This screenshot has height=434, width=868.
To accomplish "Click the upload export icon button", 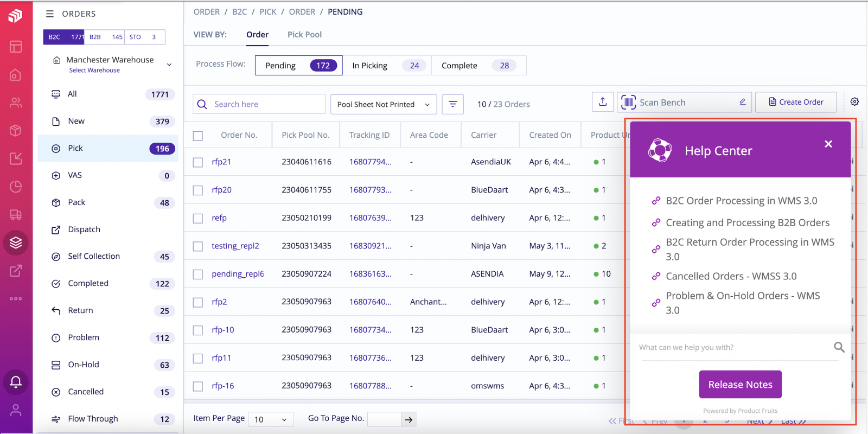I will 603,102.
